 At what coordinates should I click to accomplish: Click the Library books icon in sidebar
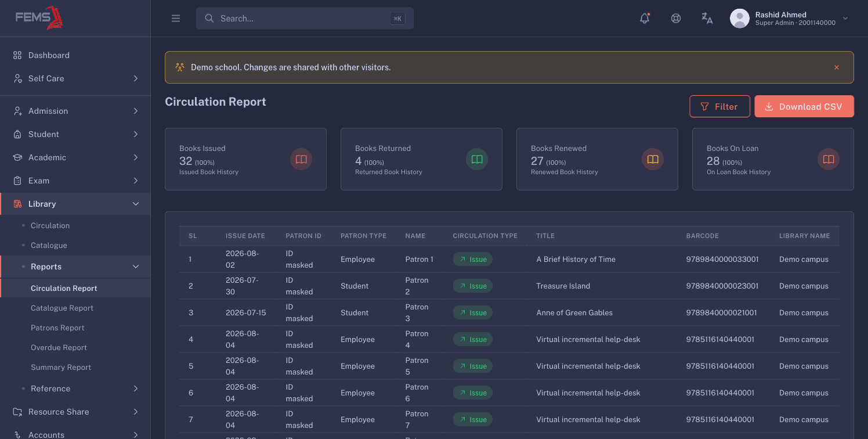click(x=17, y=204)
